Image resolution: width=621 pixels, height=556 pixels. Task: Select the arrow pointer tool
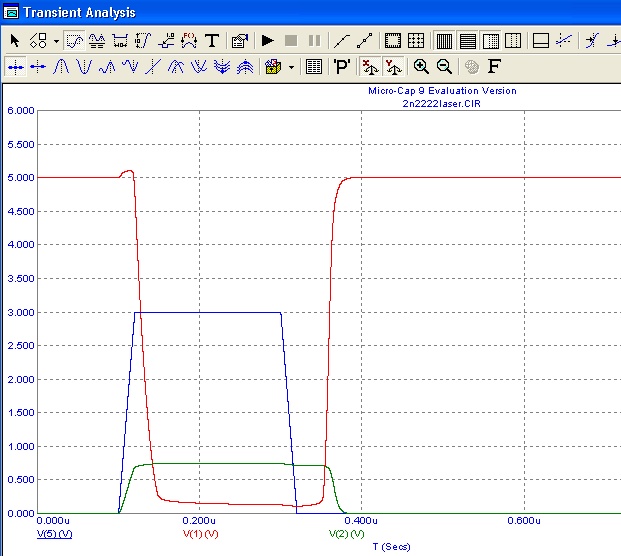(15, 41)
